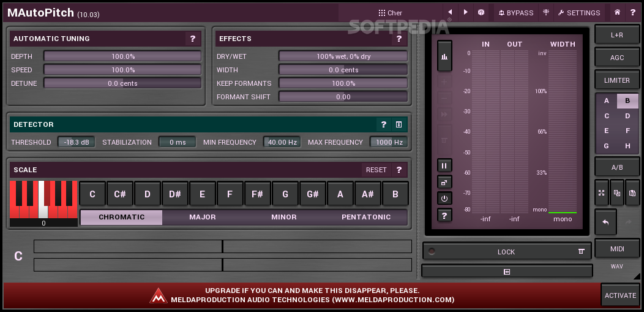
Task: Toggle note D in scale
Action: click(148, 194)
